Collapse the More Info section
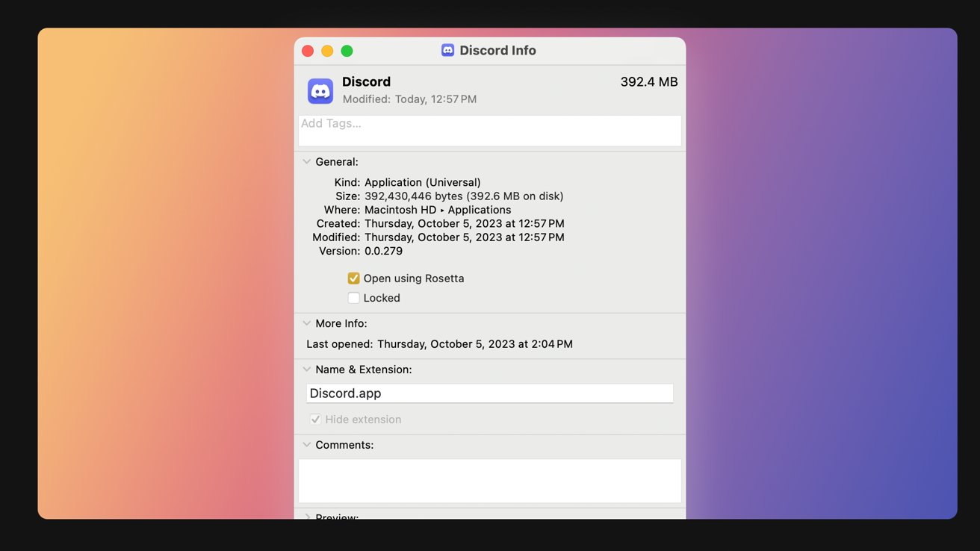 click(307, 323)
